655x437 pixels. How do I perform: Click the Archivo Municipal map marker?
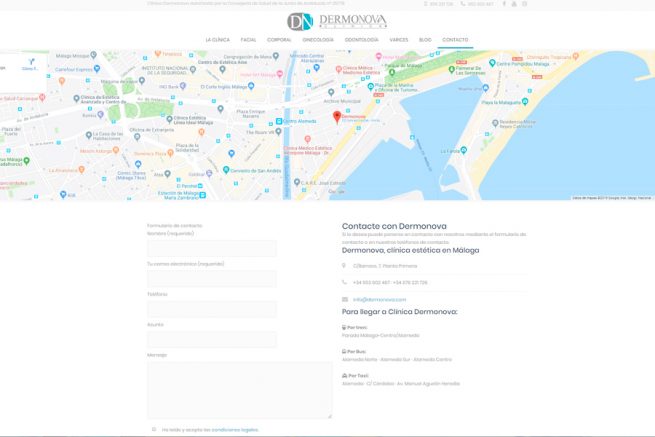coord(331,92)
